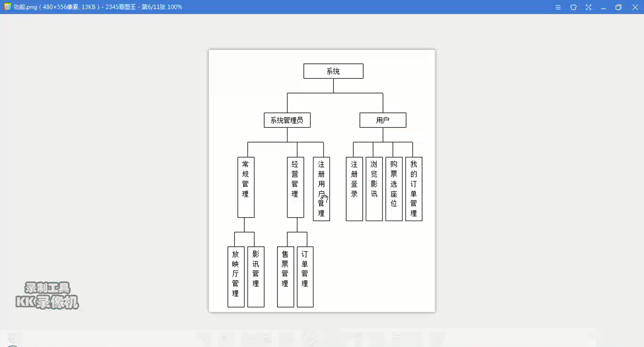
Task: Click the 系统 box in the diagram
Action: [x=333, y=71]
